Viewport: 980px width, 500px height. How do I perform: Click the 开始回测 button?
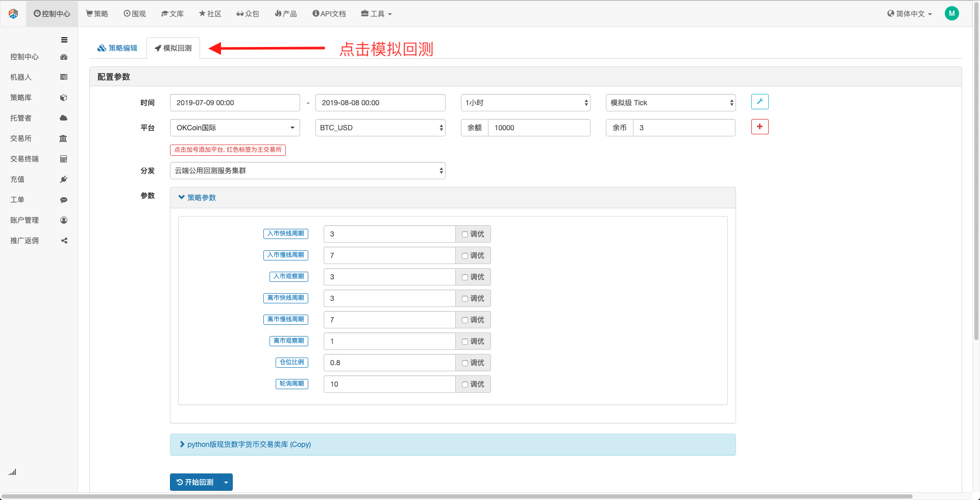click(194, 482)
